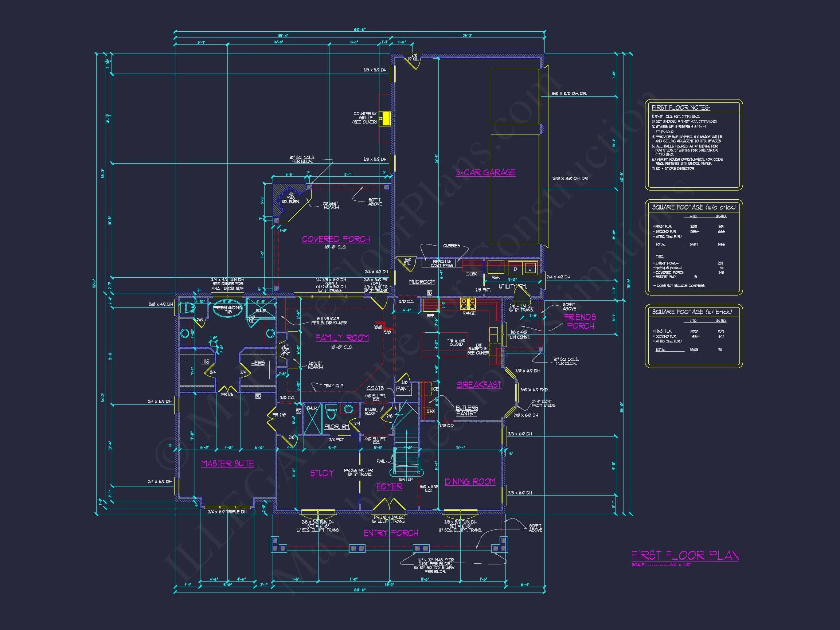840x630 pixels.
Task: Select the freestanding tub symbol
Action: 227,309
